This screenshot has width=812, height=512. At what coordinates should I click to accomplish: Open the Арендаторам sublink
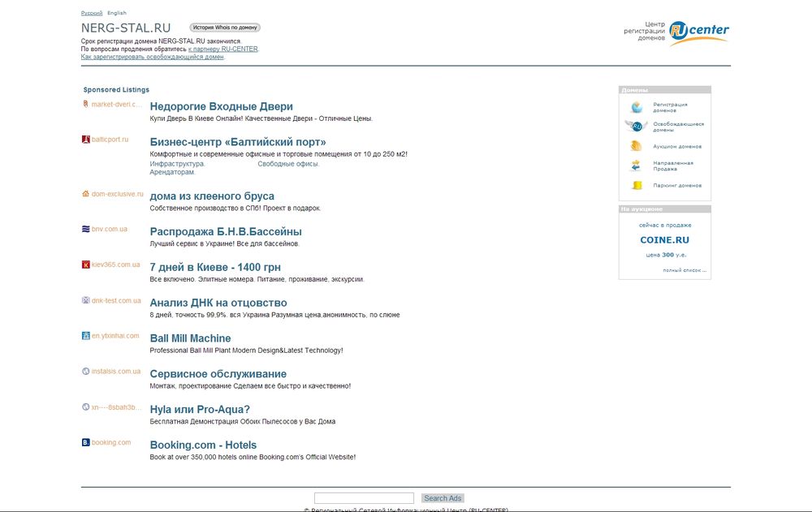(172, 172)
